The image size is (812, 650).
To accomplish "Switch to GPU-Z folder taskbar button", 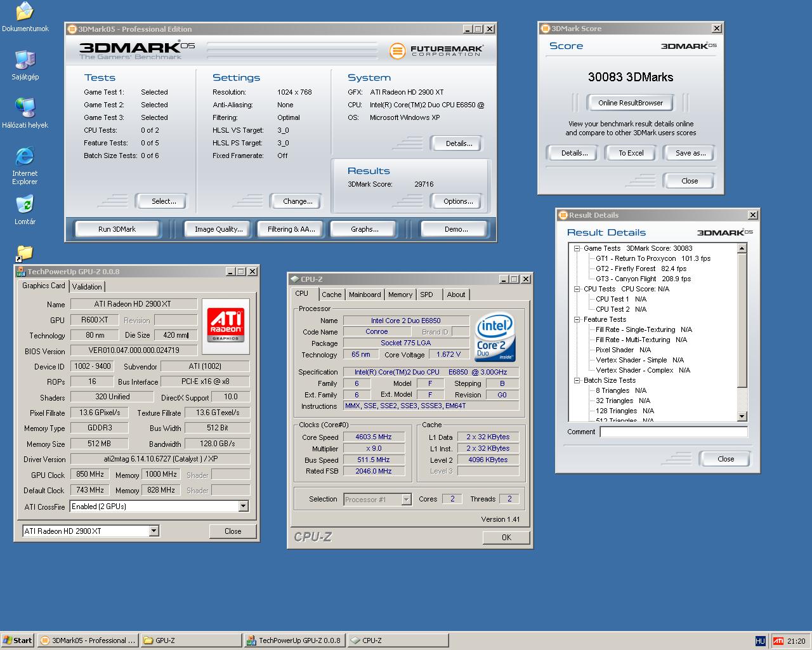I will pyautogui.click(x=191, y=640).
